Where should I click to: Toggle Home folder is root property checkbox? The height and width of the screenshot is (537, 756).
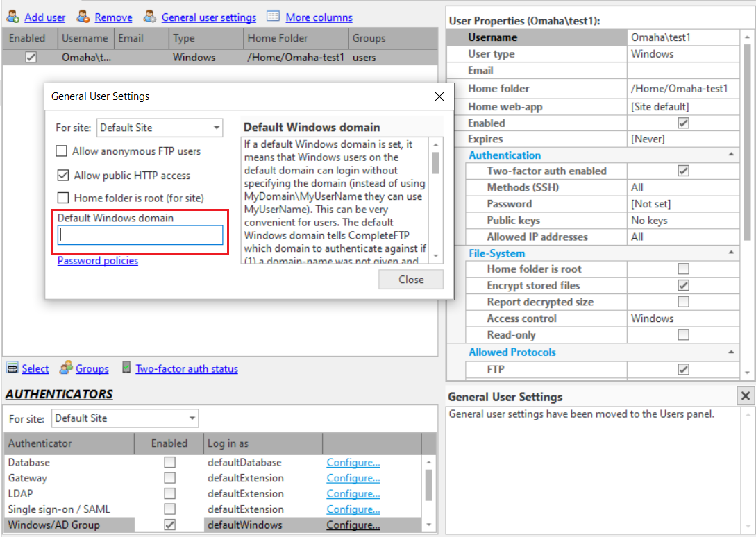coord(683,268)
